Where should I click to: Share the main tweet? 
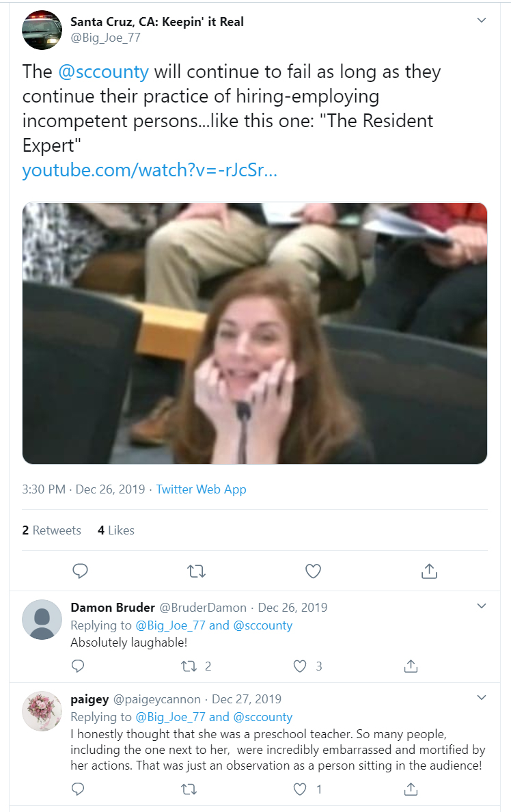(x=429, y=571)
